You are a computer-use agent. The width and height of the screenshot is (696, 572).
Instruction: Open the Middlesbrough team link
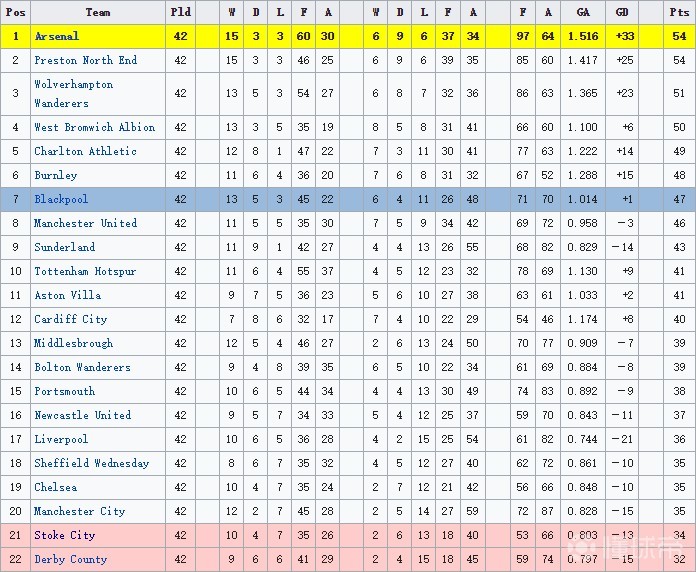tap(74, 344)
